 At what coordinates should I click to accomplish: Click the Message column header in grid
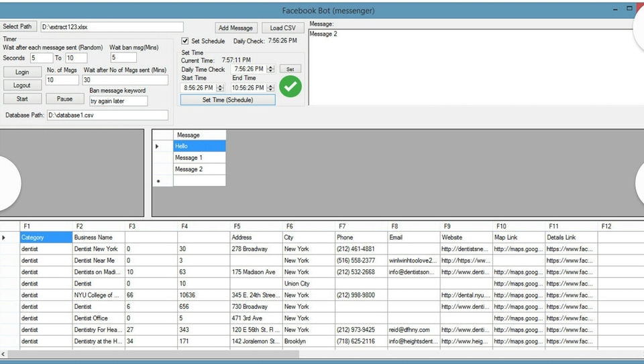(200, 135)
